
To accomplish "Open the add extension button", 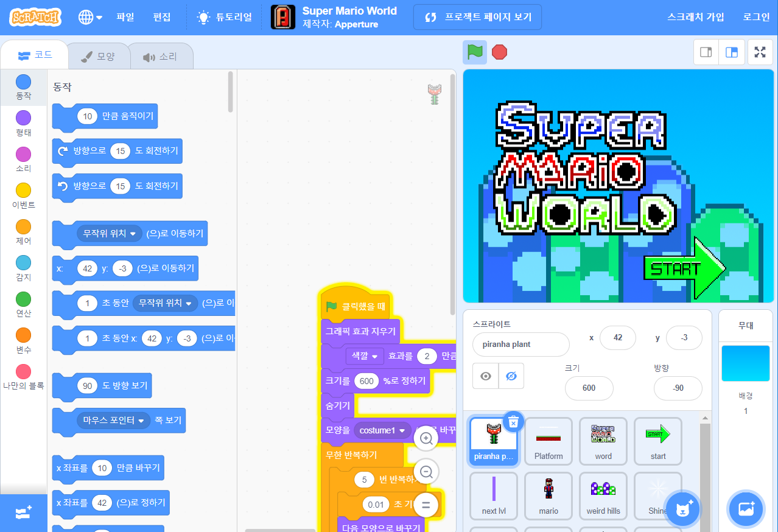I will point(23,513).
